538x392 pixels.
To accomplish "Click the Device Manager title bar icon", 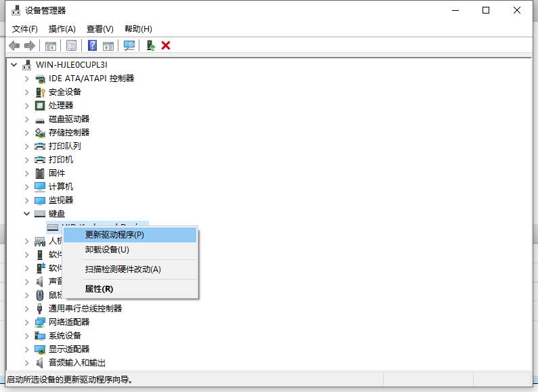I will [16, 10].
